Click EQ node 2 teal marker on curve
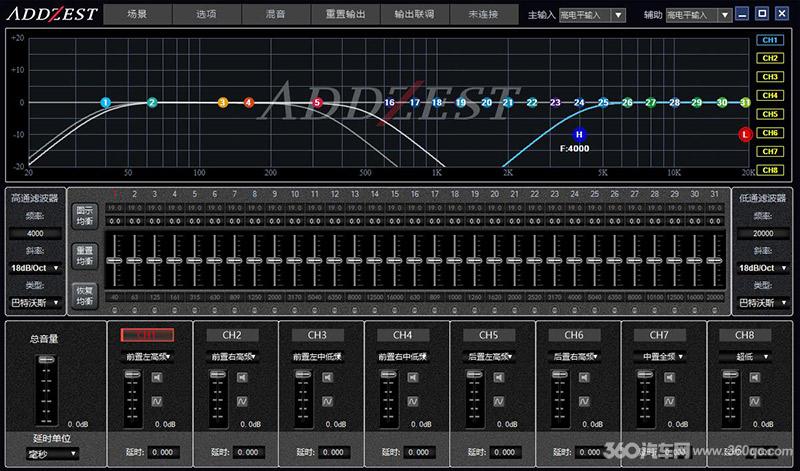 152,103
